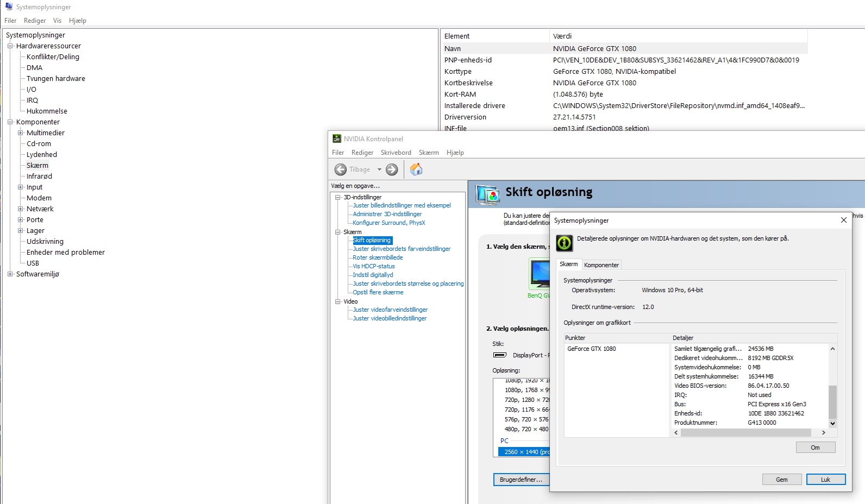Click the Skift opløsning header monitor icon
This screenshot has width=865, height=504.
coord(488,194)
